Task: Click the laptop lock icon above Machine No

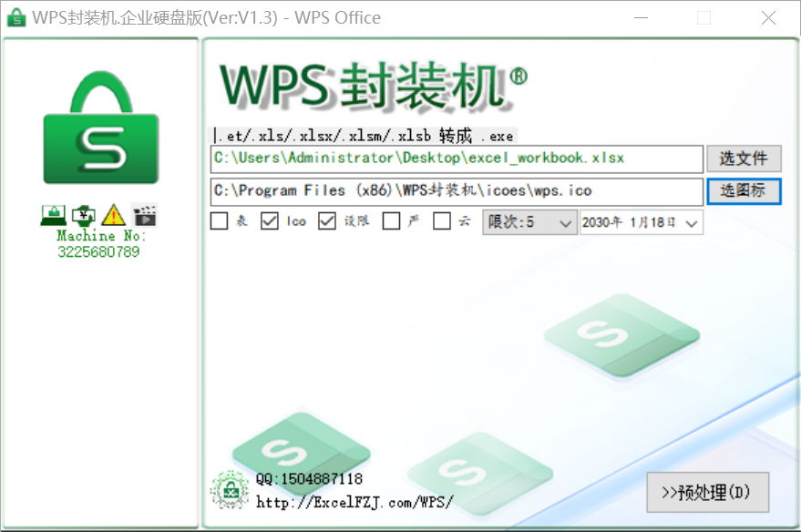Action: tap(53, 215)
